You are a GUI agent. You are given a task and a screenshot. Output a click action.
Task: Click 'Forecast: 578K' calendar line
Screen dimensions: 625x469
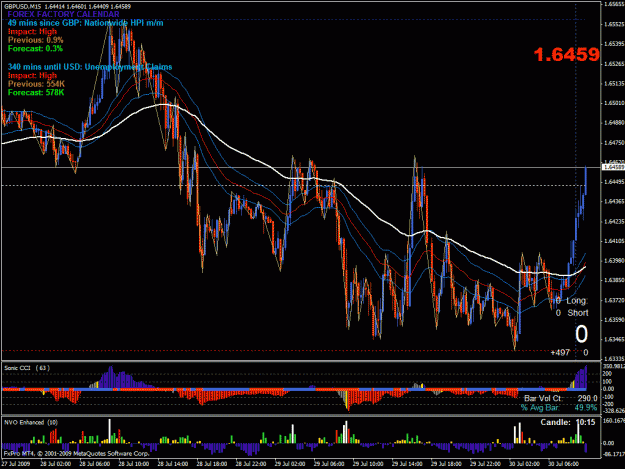click(35, 92)
